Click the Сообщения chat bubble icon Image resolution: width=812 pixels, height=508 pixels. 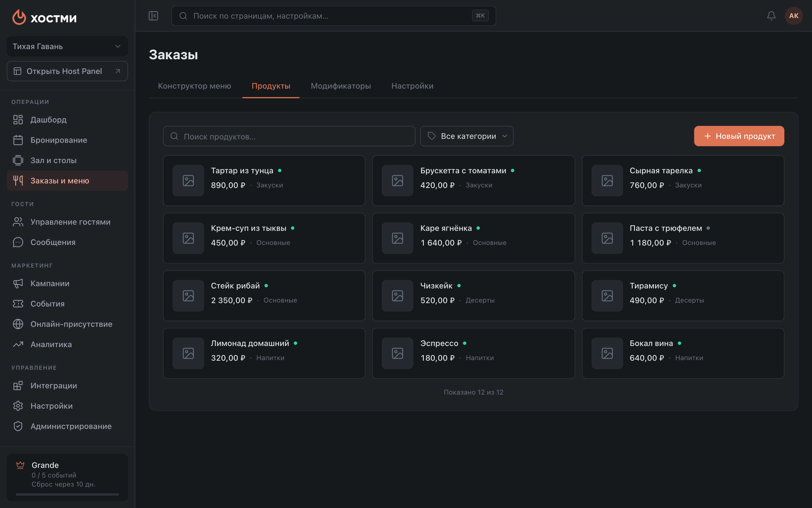[x=18, y=242]
